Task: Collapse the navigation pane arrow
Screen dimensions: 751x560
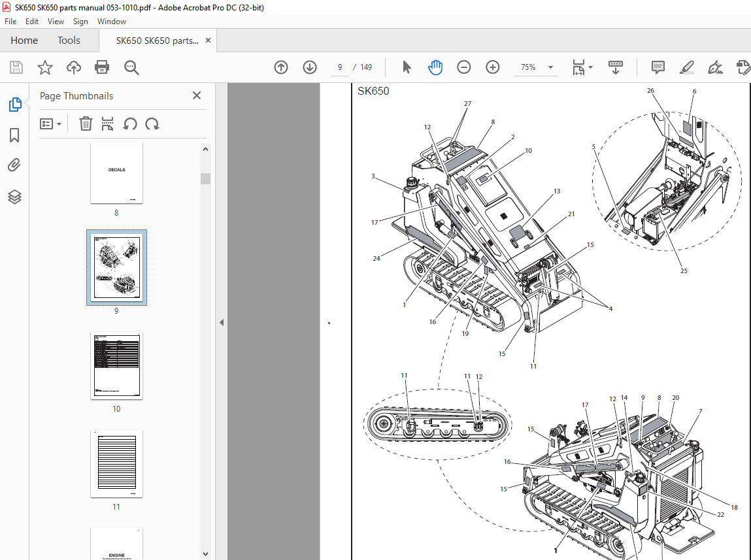Action: coord(222,323)
